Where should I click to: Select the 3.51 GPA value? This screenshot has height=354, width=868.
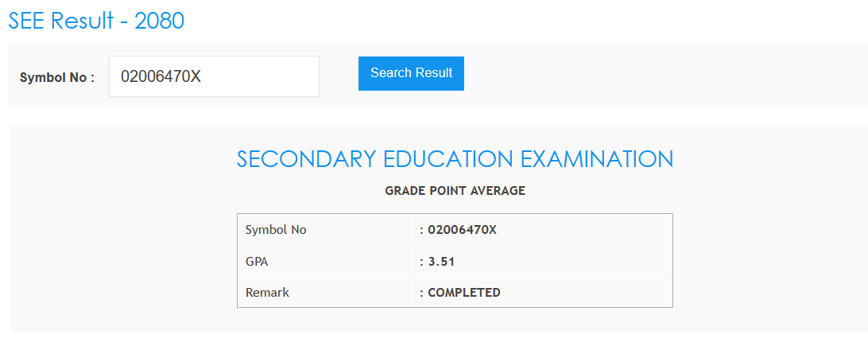click(x=441, y=261)
